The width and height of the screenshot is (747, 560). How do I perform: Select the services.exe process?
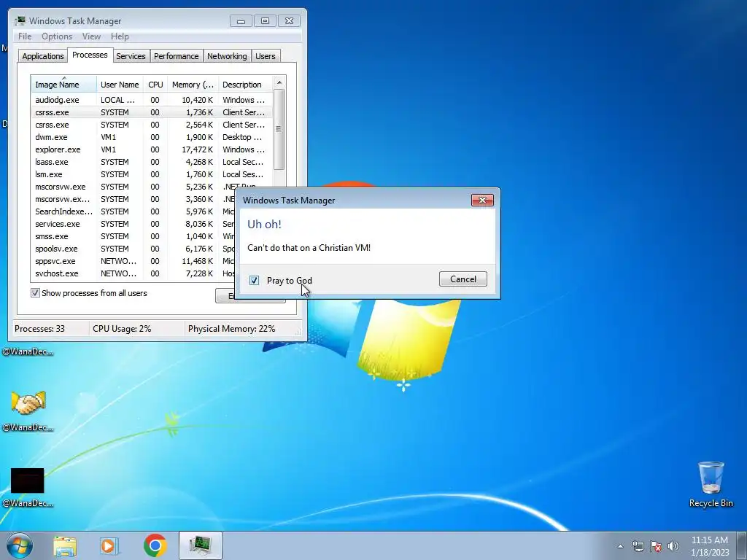(133, 223)
